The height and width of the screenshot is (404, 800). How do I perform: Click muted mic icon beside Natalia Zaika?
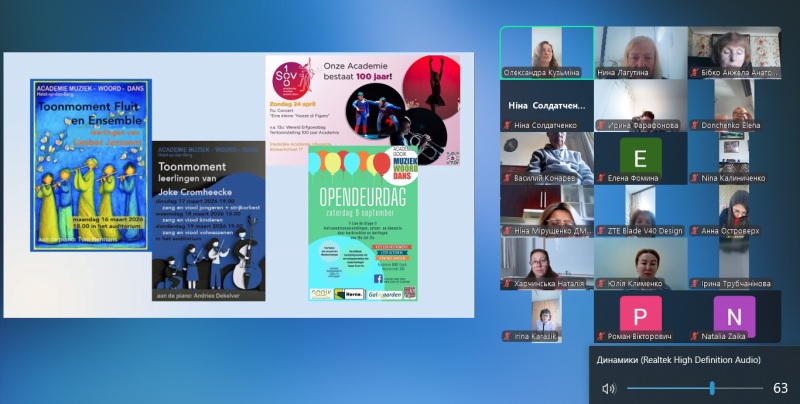[x=694, y=337]
